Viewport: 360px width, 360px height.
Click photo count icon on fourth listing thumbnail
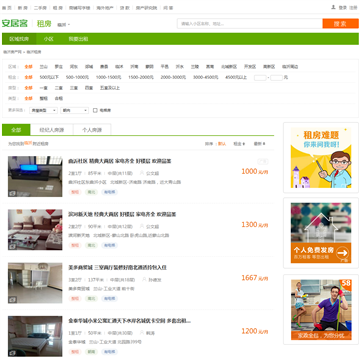[12, 353]
